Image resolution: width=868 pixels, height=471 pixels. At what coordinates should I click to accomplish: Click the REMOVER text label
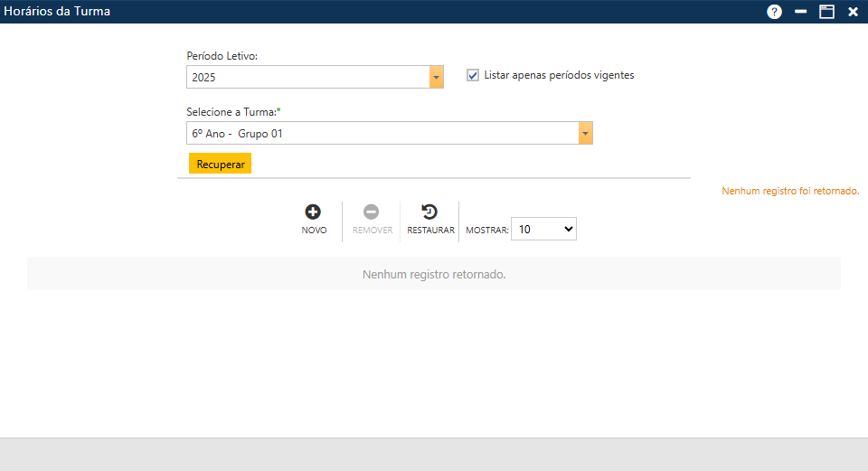click(373, 231)
